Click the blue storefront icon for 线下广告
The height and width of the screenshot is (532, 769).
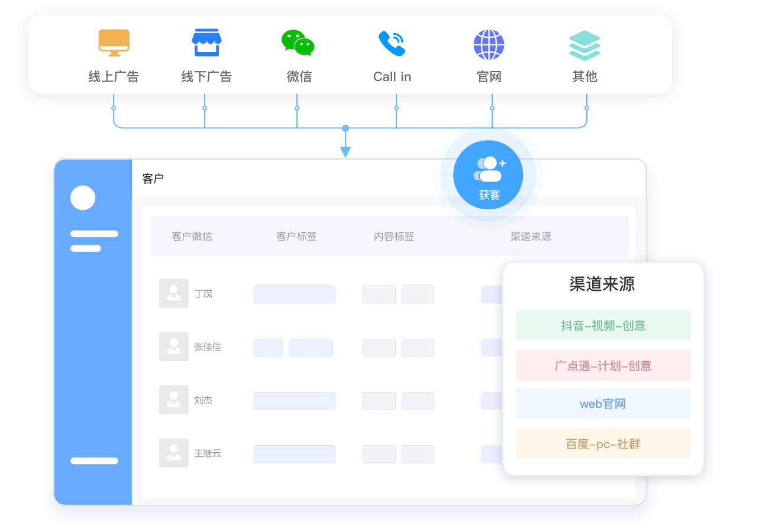coord(206,43)
